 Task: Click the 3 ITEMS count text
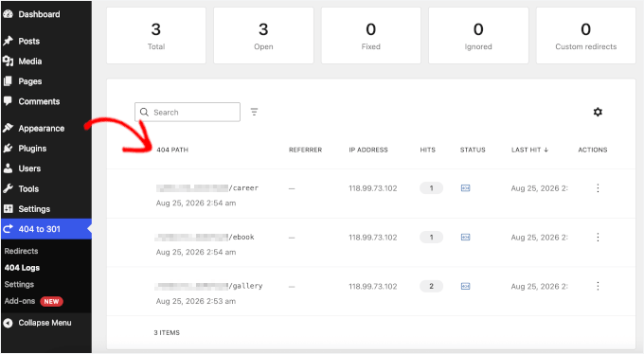167,332
